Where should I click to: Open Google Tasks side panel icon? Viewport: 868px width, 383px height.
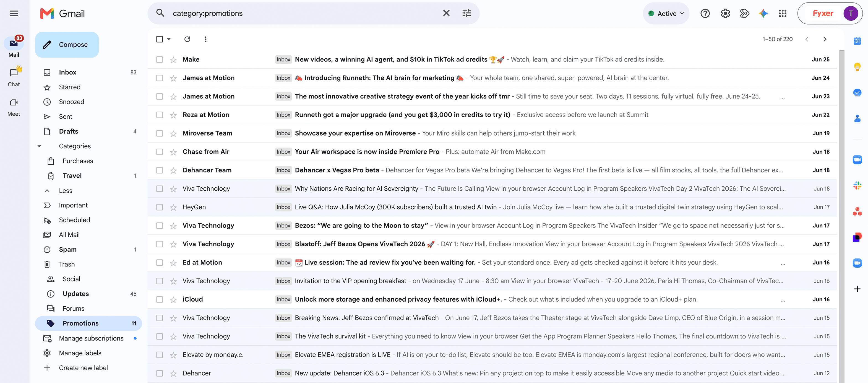[857, 92]
